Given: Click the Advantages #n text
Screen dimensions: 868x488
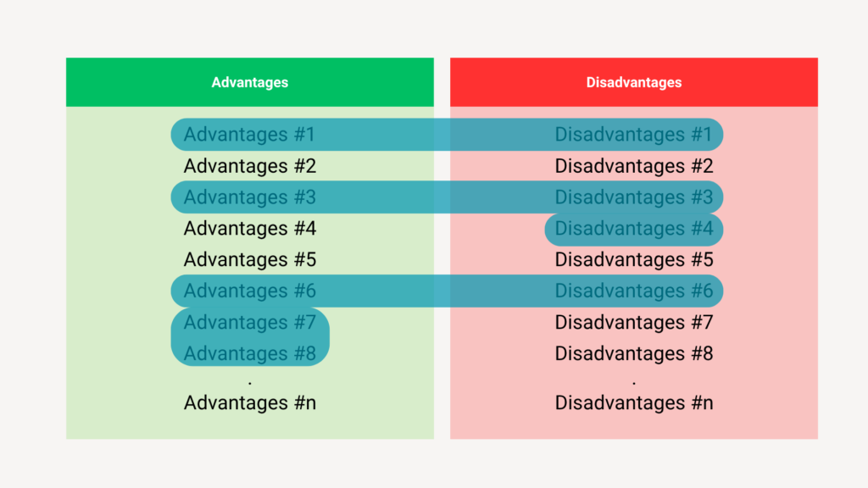Looking at the screenshot, I should point(249,403).
